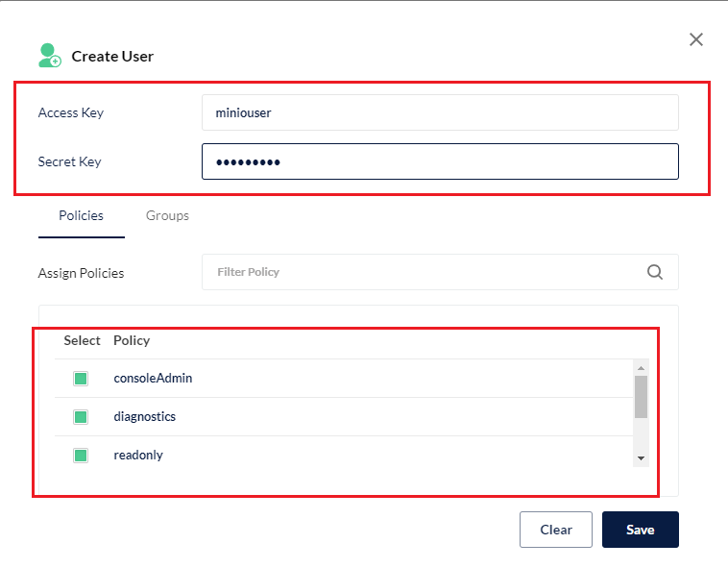728x568 pixels.
Task: Click the Policy column header
Action: tap(132, 340)
